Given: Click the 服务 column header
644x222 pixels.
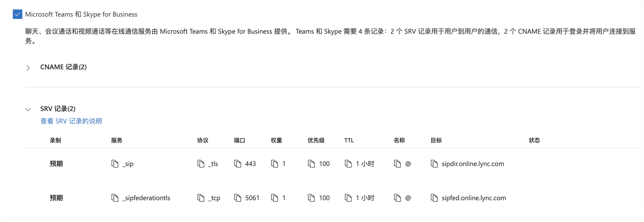Looking at the screenshot, I should (x=117, y=140).
